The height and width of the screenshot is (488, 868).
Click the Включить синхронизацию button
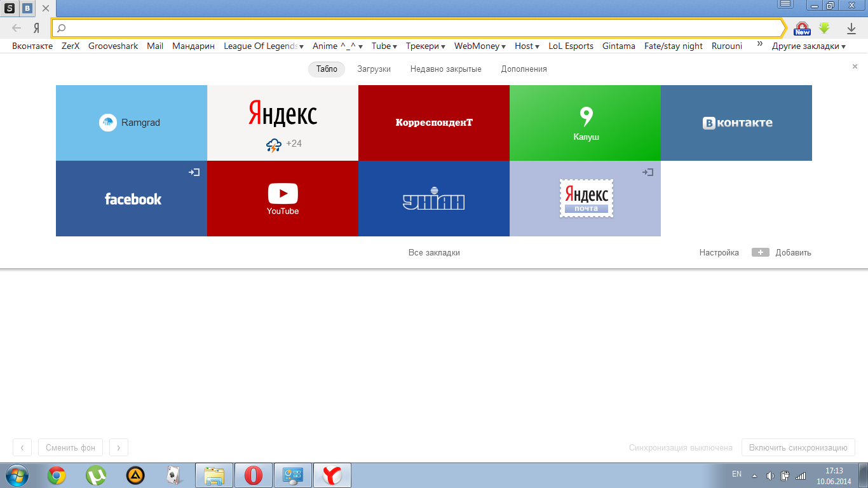click(x=798, y=447)
